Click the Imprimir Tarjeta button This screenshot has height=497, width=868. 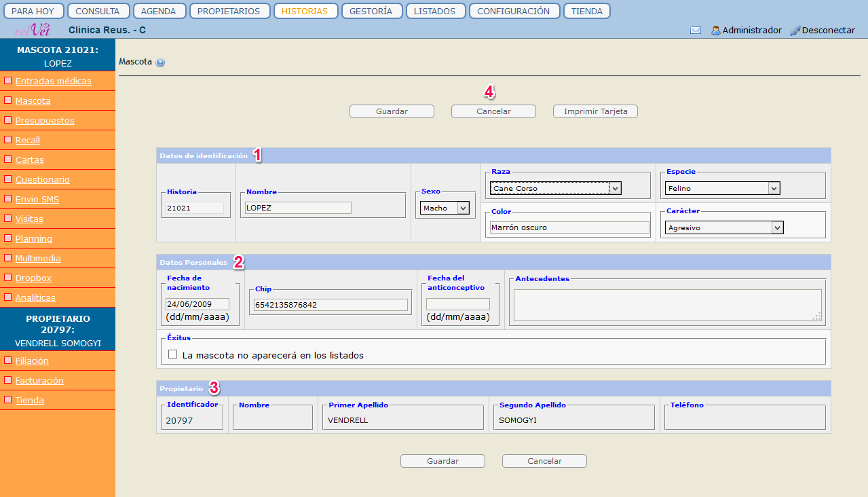tap(595, 111)
